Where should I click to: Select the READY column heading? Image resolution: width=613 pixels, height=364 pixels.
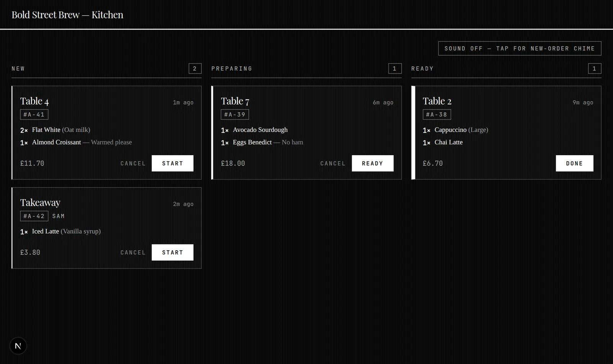[x=422, y=69]
